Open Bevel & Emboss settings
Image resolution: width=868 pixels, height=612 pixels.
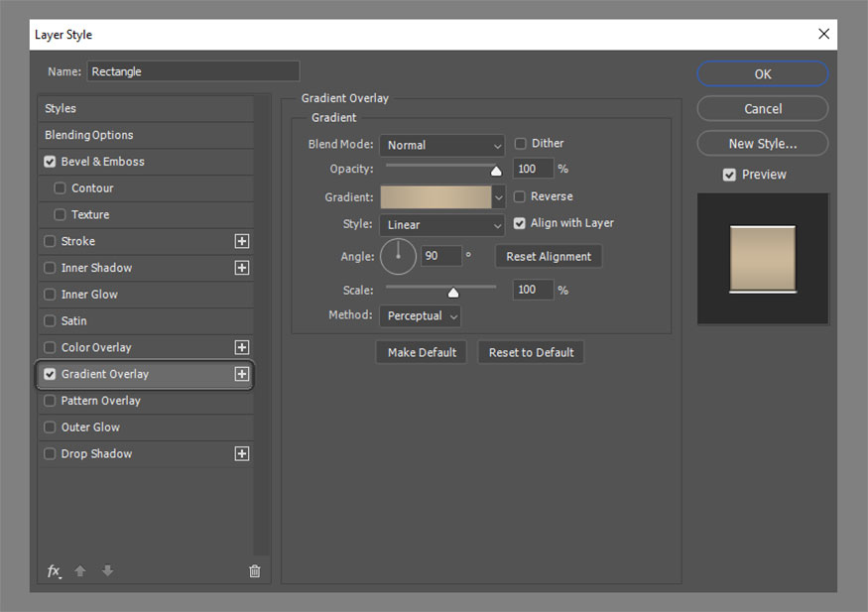pyautogui.click(x=146, y=162)
